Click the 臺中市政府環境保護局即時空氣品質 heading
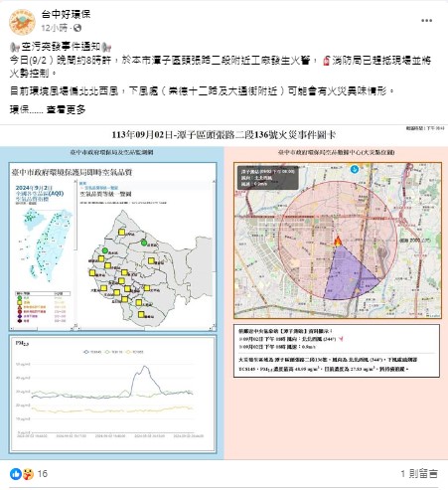Image resolution: width=448 pixels, height=490 pixels. coord(72,172)
